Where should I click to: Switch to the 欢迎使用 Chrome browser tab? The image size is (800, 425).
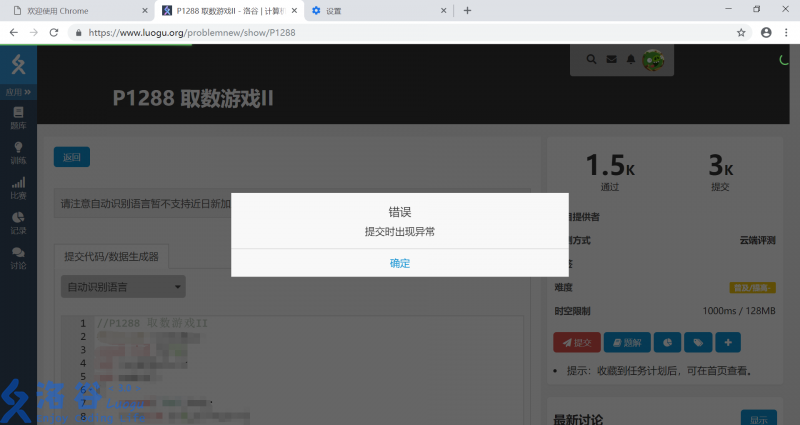[x=70, y=10]
